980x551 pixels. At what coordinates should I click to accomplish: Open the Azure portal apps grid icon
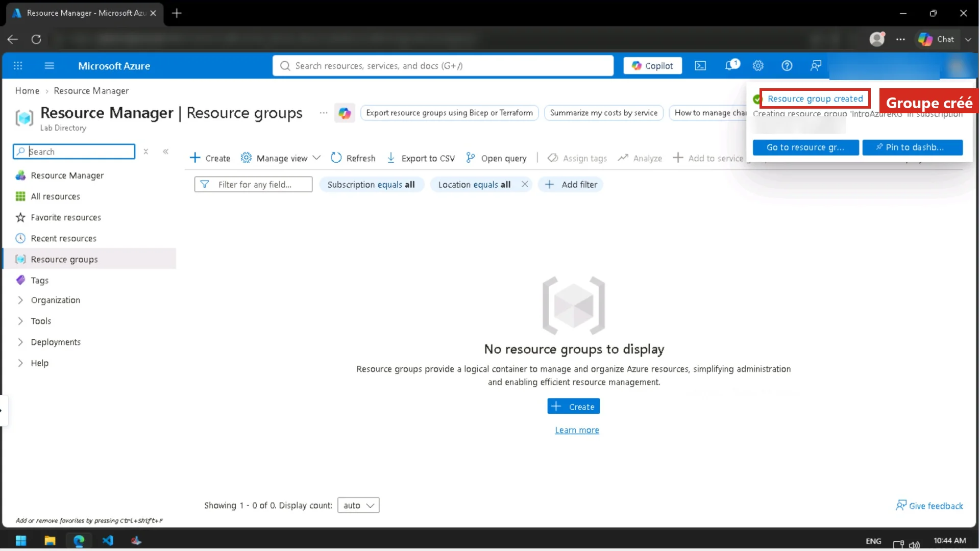coord(18,66)
